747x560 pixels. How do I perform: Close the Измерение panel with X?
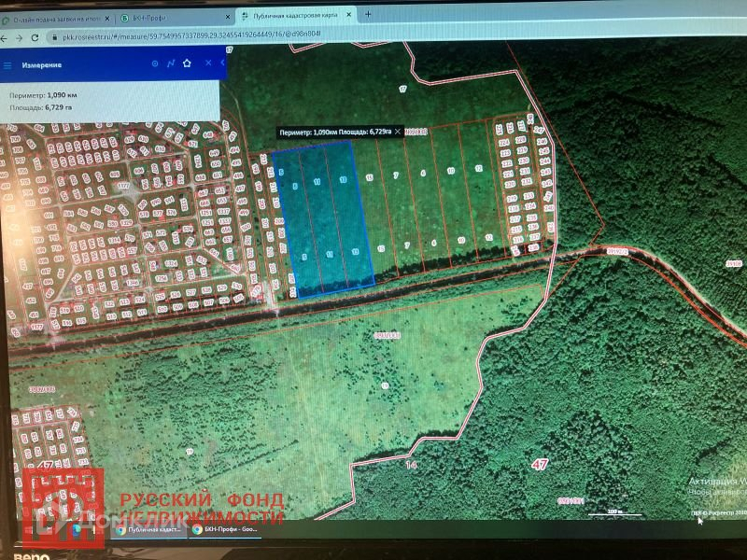pos(208,63)
